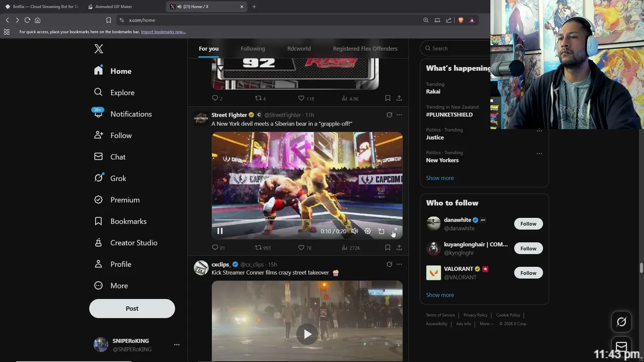This screenshot has height=362, width=644.
Task: Show more trending topics
Action: point(440,178)
